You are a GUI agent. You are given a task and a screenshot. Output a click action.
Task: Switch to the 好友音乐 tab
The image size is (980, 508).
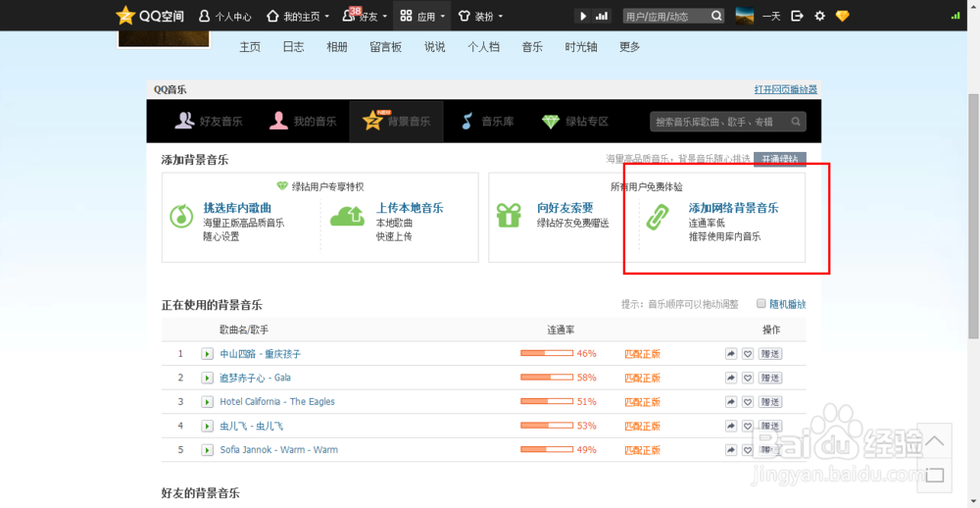[209, 122]
